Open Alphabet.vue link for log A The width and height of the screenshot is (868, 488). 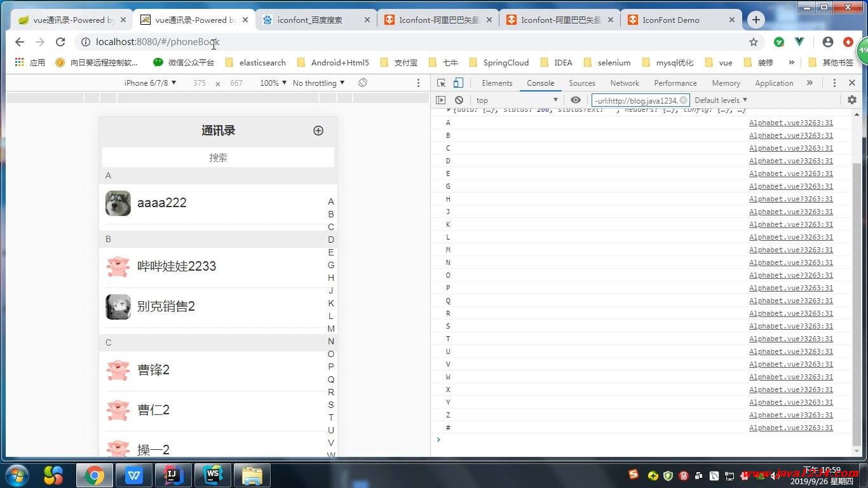pos(791,123)
